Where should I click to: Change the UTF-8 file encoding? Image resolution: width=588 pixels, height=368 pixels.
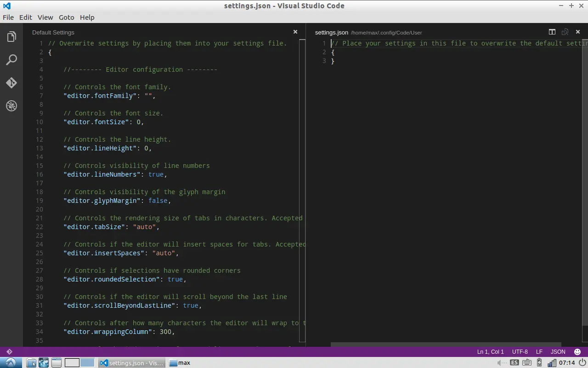520,351
